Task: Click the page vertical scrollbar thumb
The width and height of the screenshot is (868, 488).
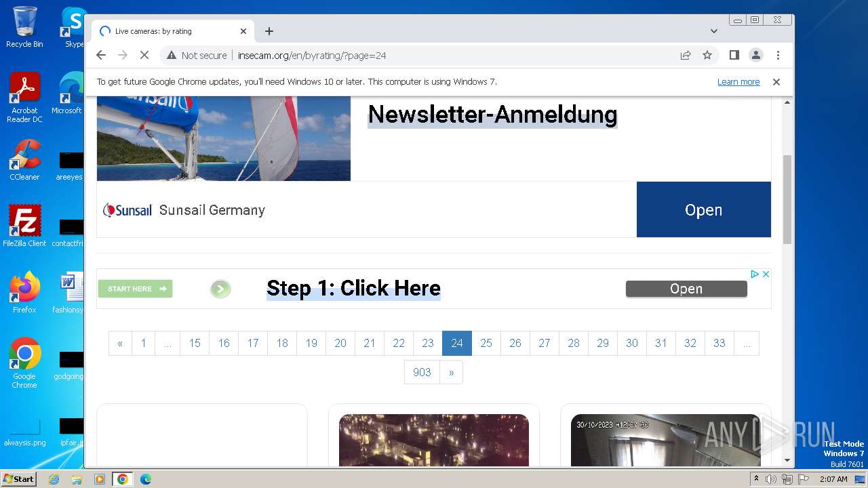Action: (787, 199)
